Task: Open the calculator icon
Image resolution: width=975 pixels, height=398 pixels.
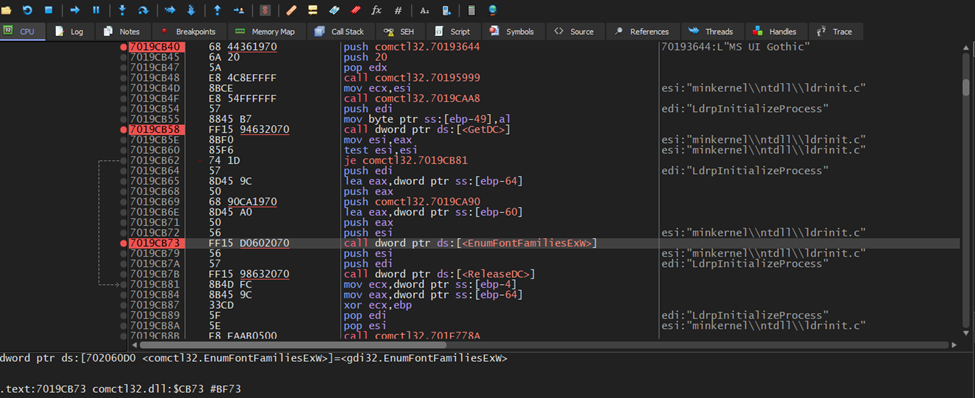Action: point(471,10)
